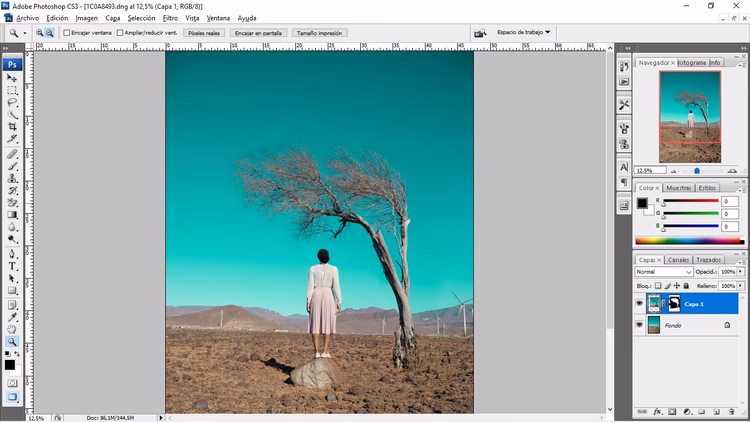
Task: Hide the Fondo layer
Action: 640,325
